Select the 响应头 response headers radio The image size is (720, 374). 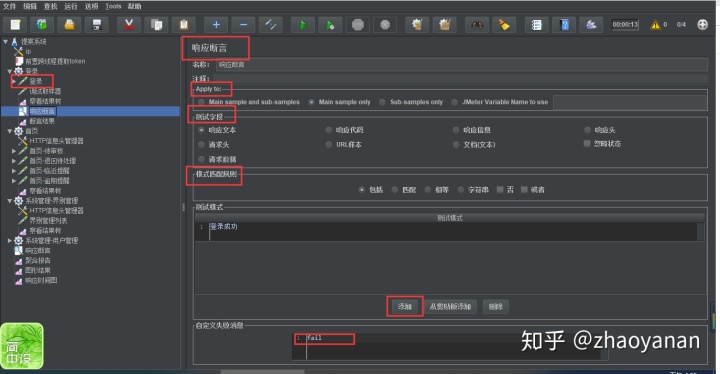(x=587, y=130)
